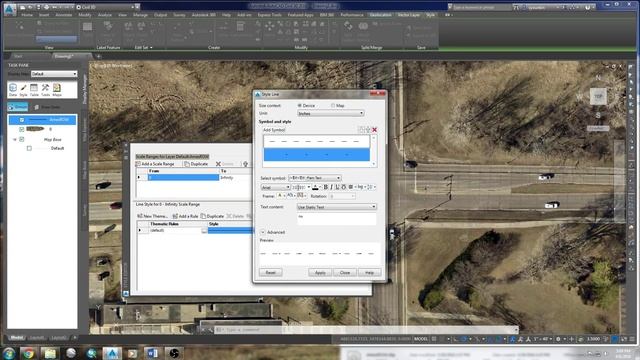
Task: Toggle Map Base layer checkbox
Action: pyautogui.click(x=22, y=139)
